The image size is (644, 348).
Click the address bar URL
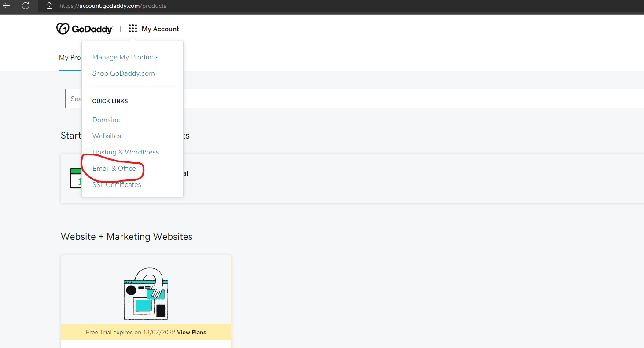(x=113, y=6)
